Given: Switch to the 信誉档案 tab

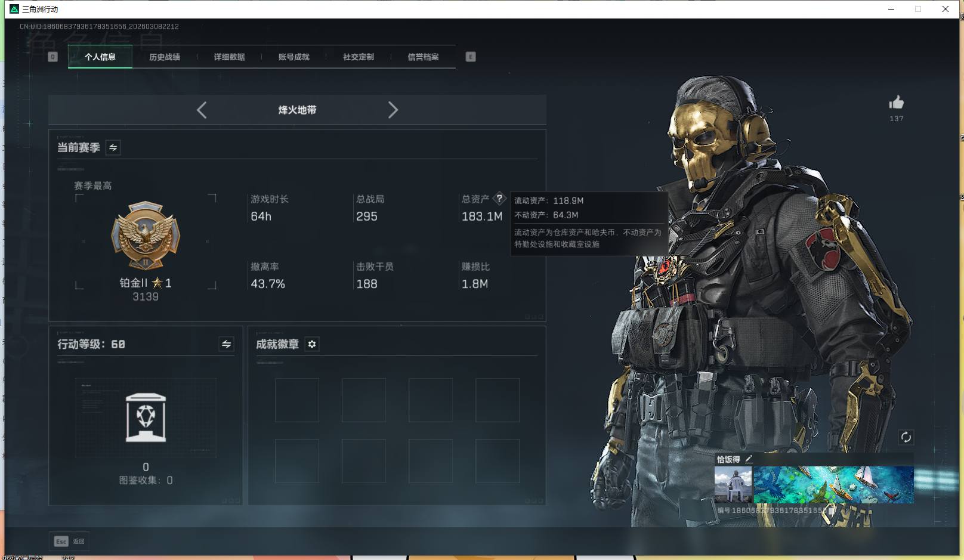Looking at the screenshot, I should (x=423, y=57).
